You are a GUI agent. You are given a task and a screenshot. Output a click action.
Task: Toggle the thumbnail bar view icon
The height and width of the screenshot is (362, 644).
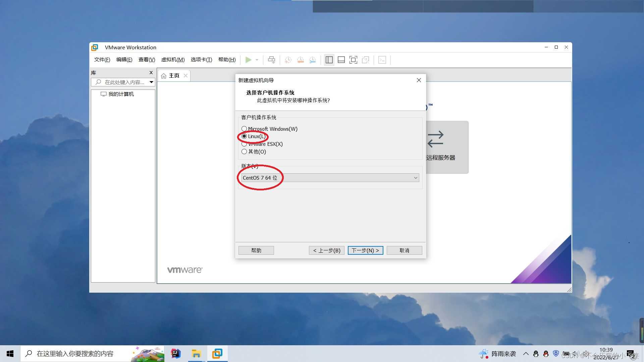point(341,60)
